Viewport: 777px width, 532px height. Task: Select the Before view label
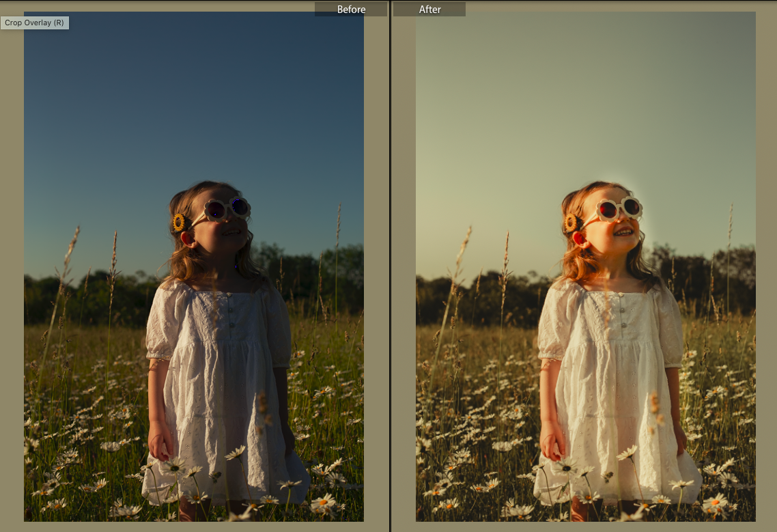(351, 10)
